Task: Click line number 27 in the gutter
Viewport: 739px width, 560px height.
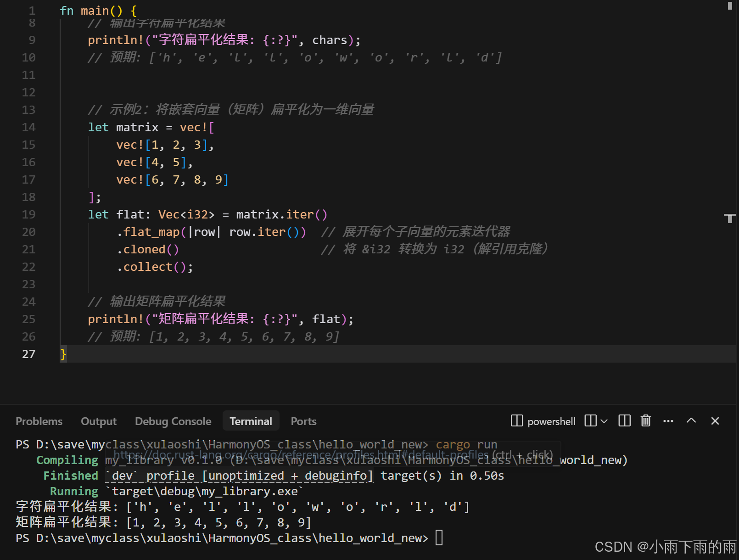Action: click(28, 354)
